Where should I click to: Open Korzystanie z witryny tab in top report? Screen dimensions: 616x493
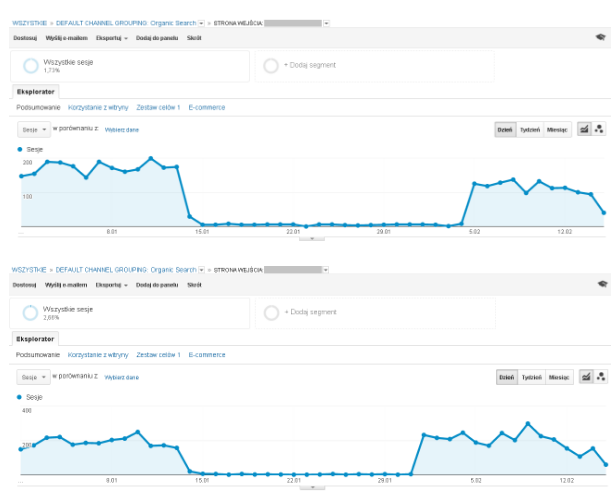coord(98,107)
